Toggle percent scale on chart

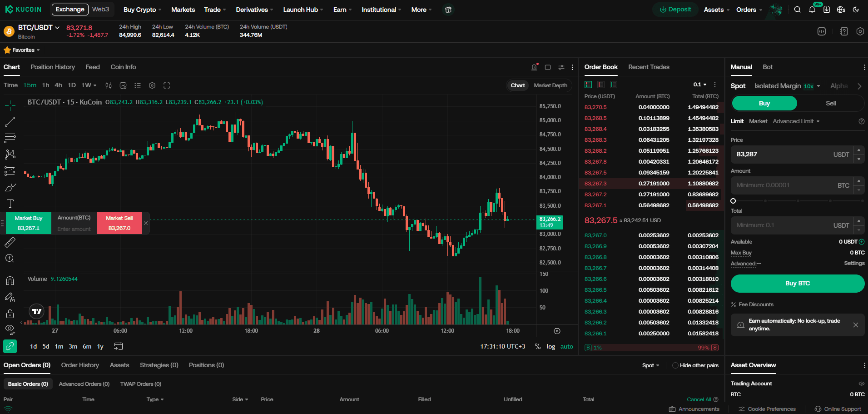click(x=538, y=346)
